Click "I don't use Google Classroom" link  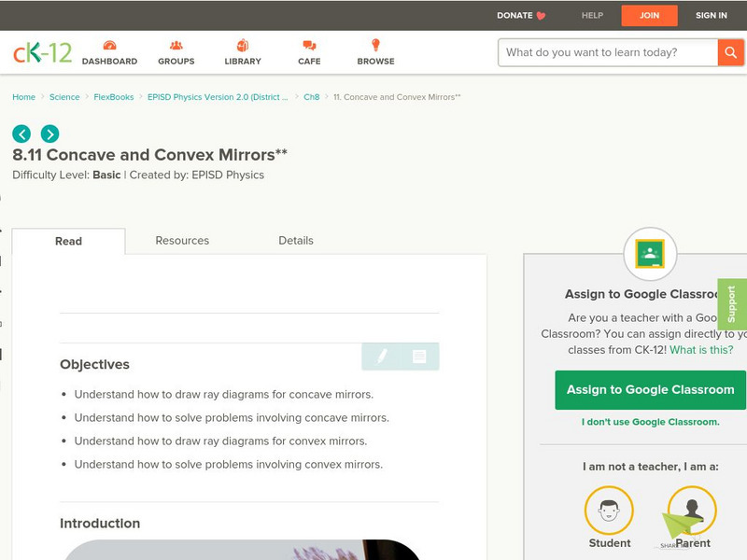pyautogui.click(x=650, y=422)
